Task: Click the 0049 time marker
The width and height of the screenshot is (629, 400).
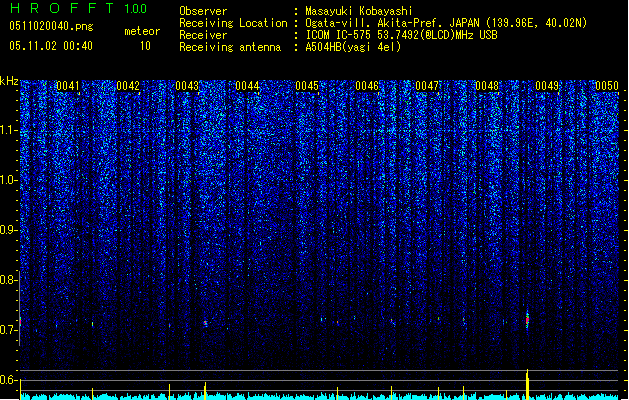Action: 547,86
